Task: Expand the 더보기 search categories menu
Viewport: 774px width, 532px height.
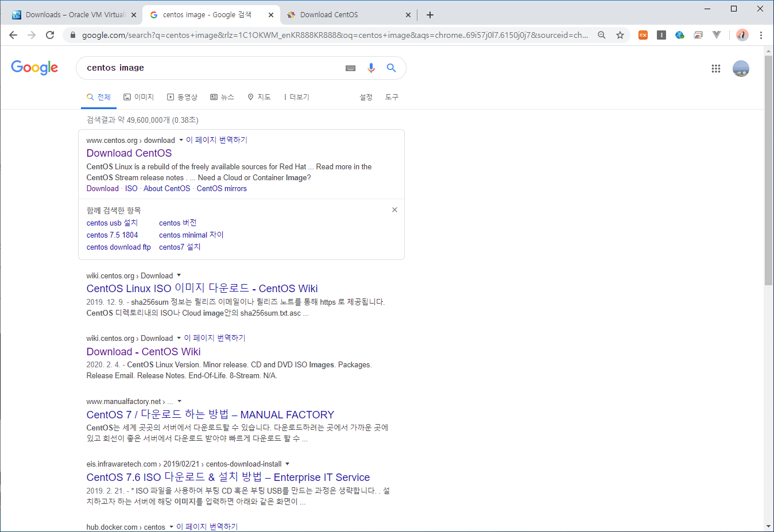Action: point(297,97)
